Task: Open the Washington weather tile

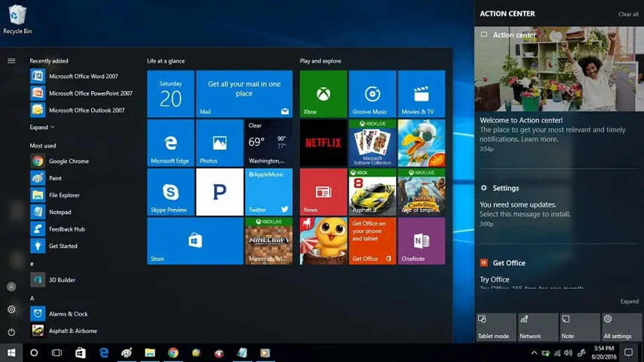Action: click(x=269, y=143)
